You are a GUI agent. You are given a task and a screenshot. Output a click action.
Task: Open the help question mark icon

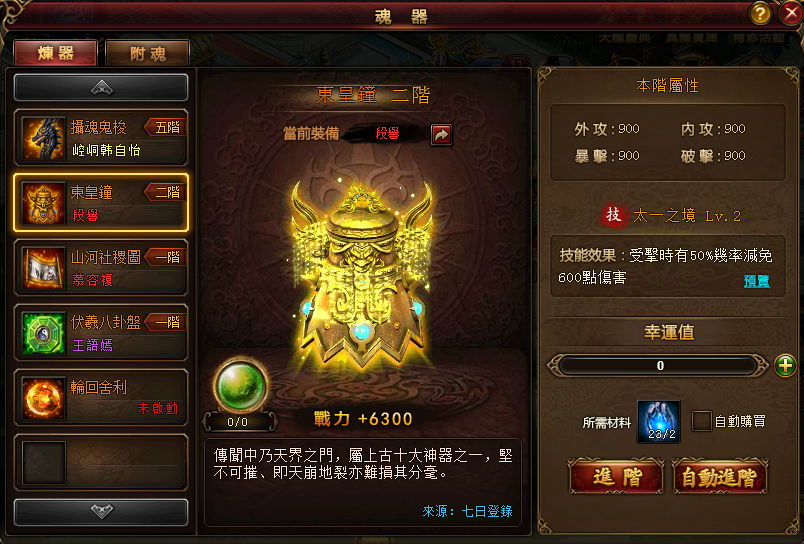(x=760, y=14)
